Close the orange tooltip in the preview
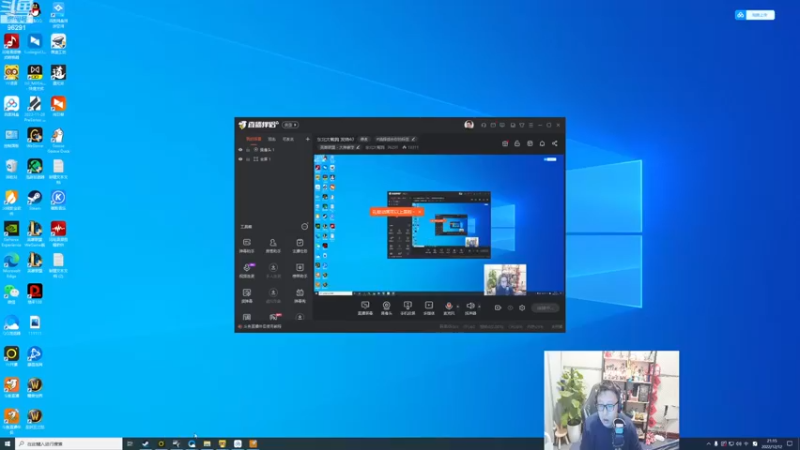The height and width of the screenshot is (450, 800). click(419, 211)
